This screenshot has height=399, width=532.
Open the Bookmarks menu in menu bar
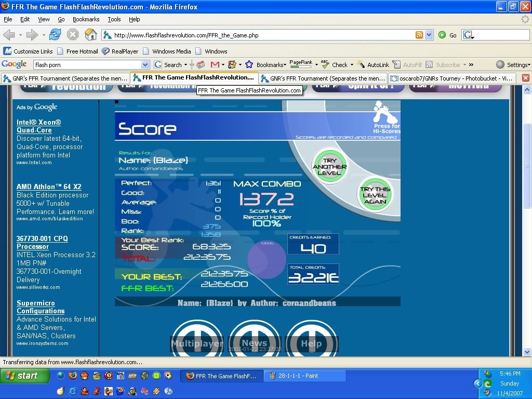pos(86,19)
